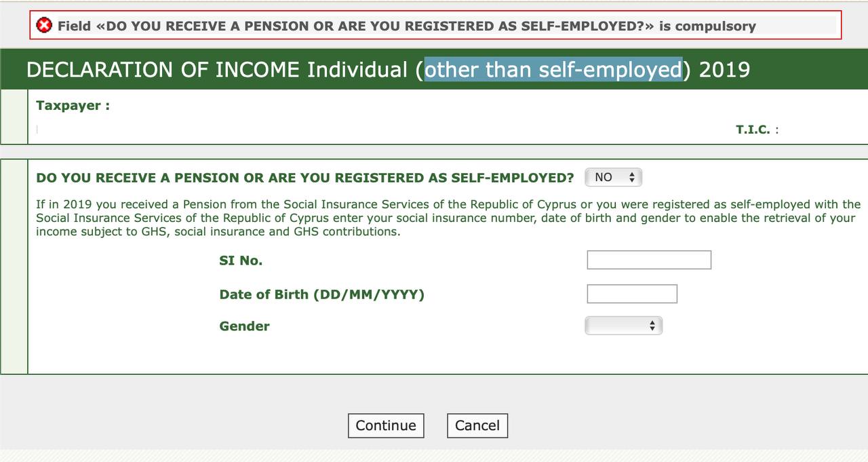Viewport: 868px width, 462px height.
Task: Click the Continue button
Action: point(386,425)
